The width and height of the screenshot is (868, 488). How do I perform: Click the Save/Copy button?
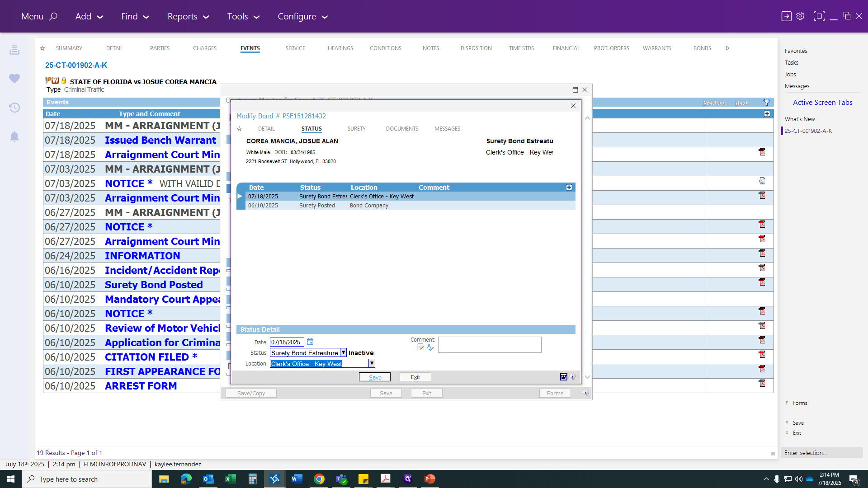251,393
